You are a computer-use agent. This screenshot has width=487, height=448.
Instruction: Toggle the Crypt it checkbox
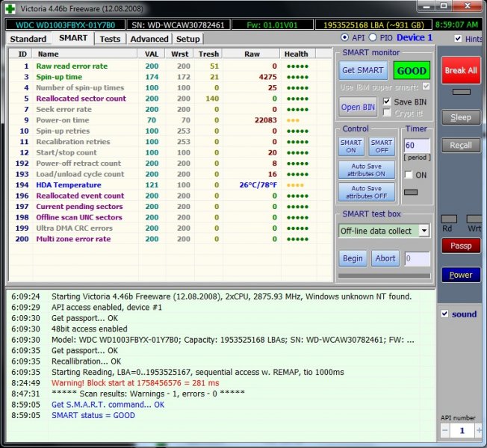387,113
